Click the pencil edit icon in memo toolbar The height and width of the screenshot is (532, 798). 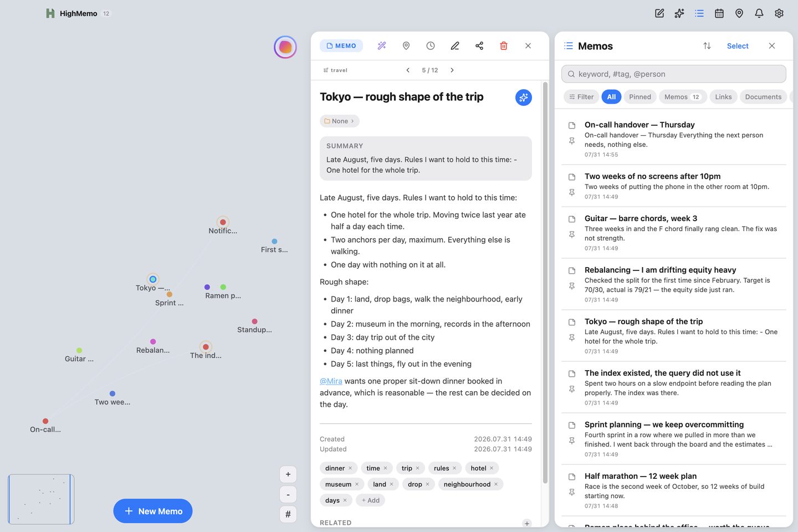point(455,46)
